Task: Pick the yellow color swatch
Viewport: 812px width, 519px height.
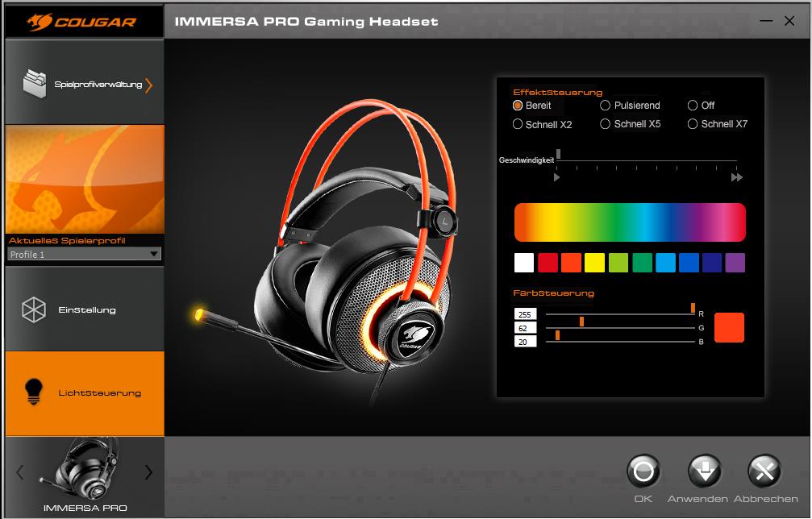Action: 594,263
